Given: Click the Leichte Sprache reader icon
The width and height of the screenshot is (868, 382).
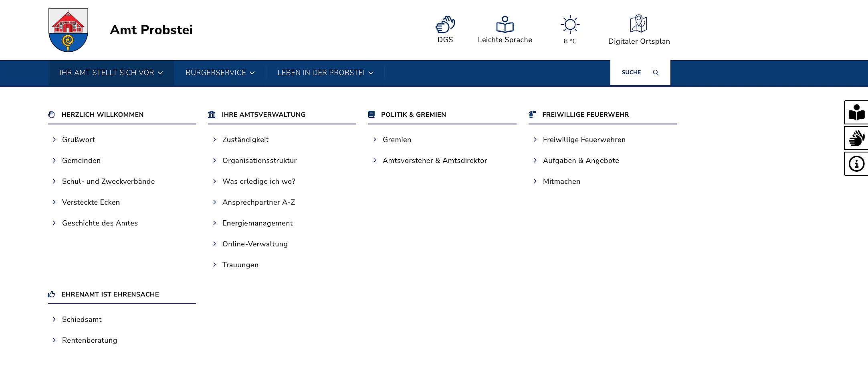Looking at the screenshot, I should pyautogui.click(x=505, y=24).
